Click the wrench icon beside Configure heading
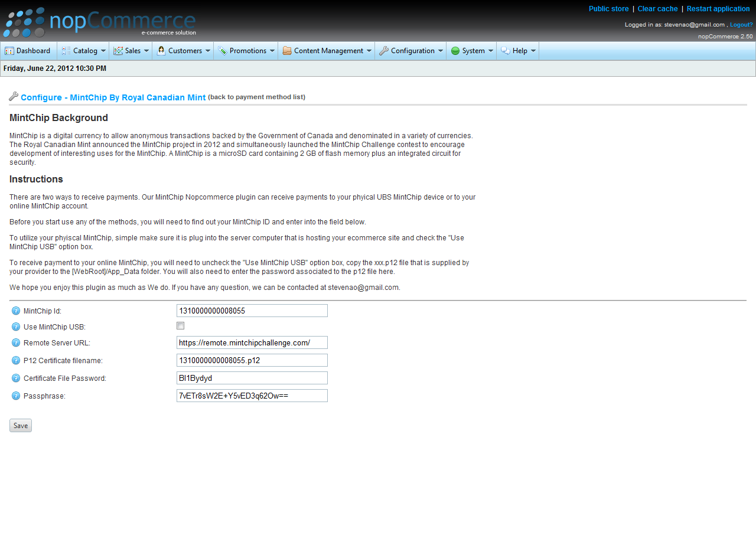Screen dimensions: 756x545 click(14, 96)
